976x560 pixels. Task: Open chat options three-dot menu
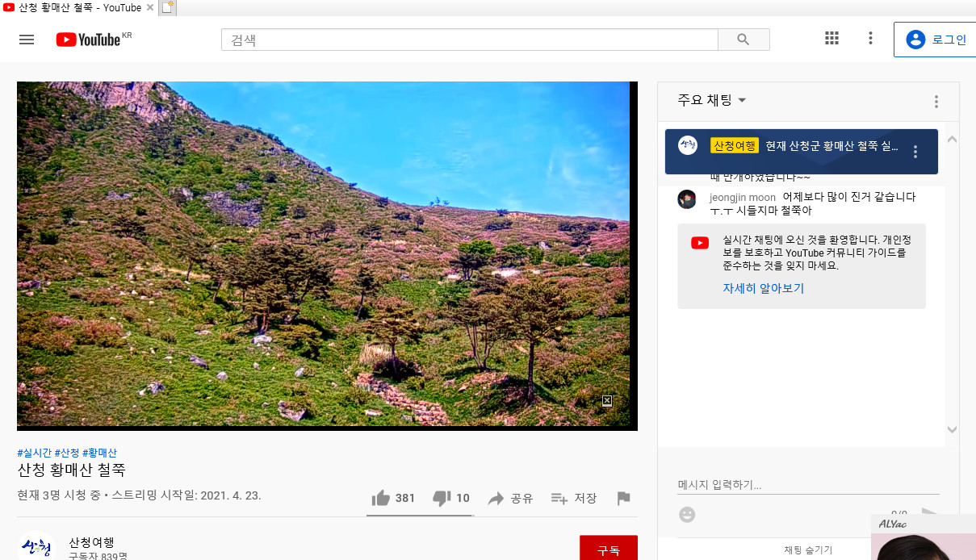point(936,102)
